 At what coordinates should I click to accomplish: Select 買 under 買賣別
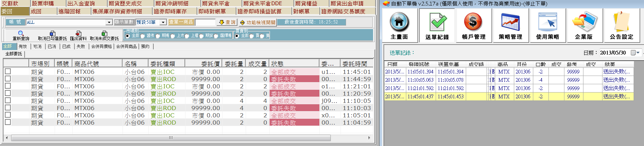click(x=252, y=36)
